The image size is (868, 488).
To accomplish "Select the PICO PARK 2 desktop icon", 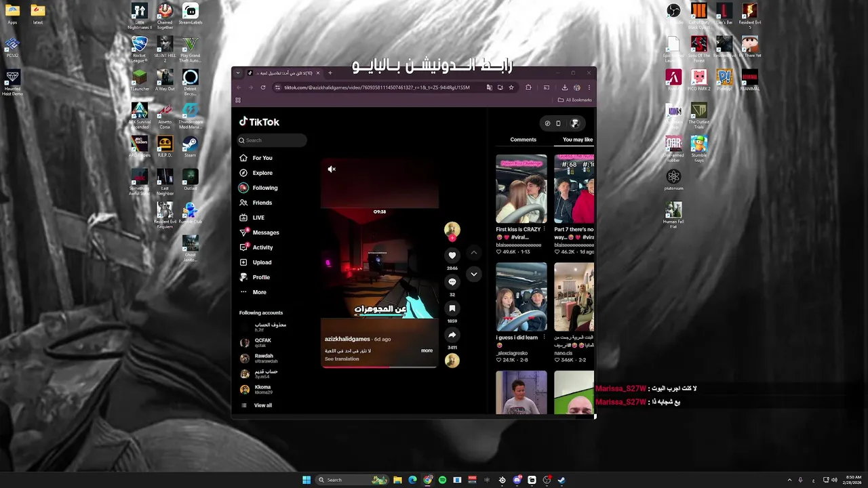I will click(698, 79).
